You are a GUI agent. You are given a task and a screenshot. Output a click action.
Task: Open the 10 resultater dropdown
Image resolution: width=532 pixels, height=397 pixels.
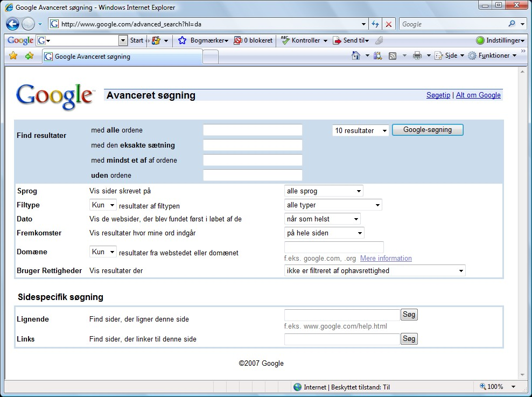pos(360,130)
